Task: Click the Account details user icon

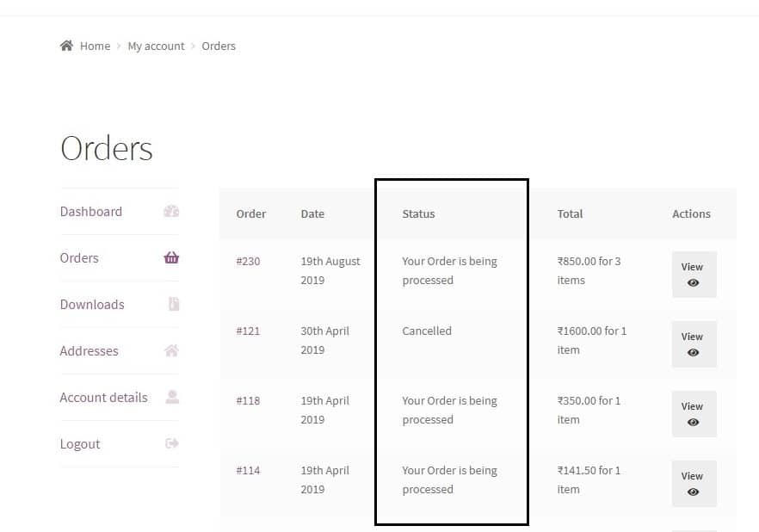Action: pos(172,397)
